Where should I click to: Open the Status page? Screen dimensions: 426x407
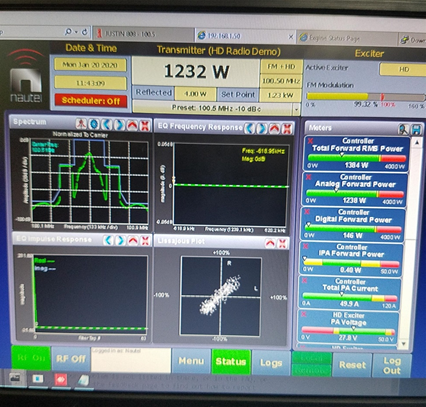(x=231, y=362)
